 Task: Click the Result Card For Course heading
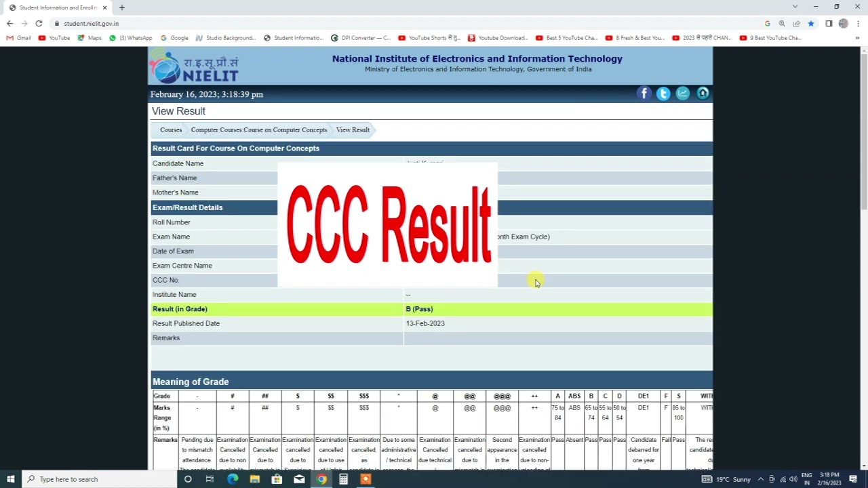[235, 148]
